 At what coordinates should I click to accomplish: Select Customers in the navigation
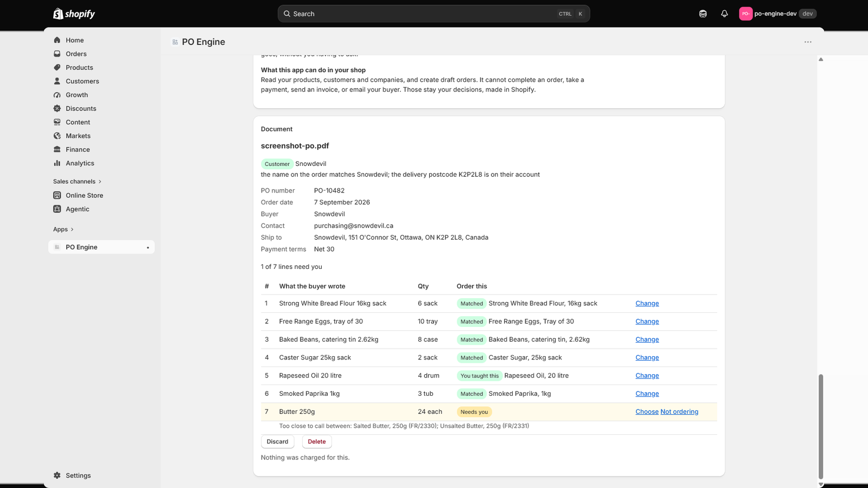[82, 81]
